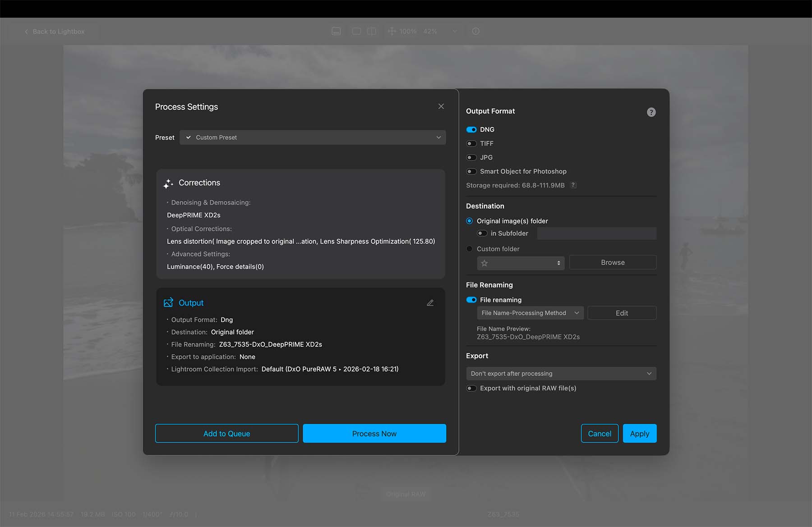Screen dimensions: 812x527
Task: Click the Process Now button
Action: coord(374,433)
